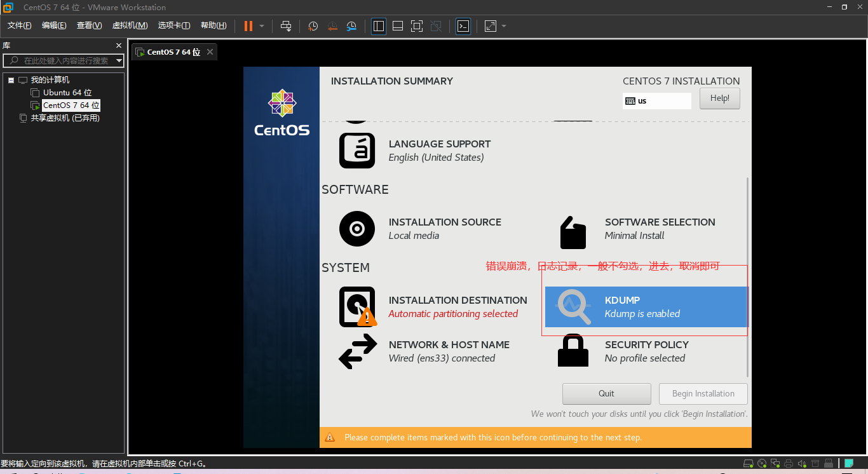Screen dimensions: 868x474
Task: Pause the virtual machine with the orange pause icon
Action: [248, 26]
